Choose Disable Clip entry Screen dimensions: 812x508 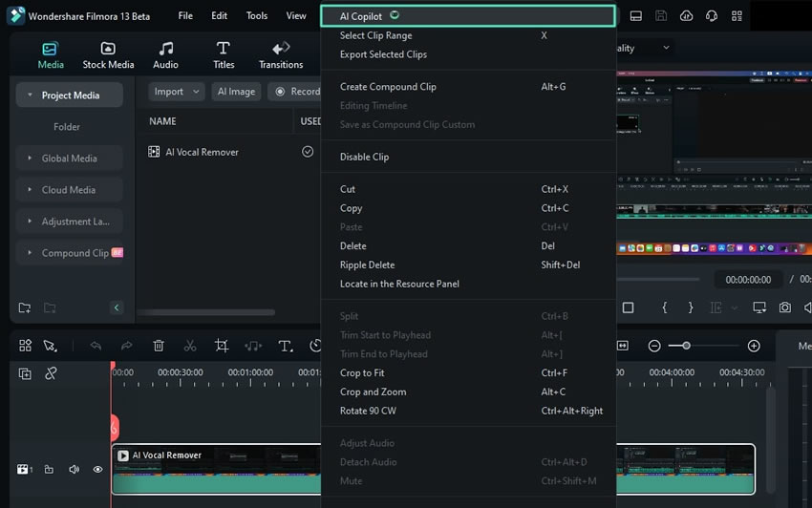click(x=468, y=157)
